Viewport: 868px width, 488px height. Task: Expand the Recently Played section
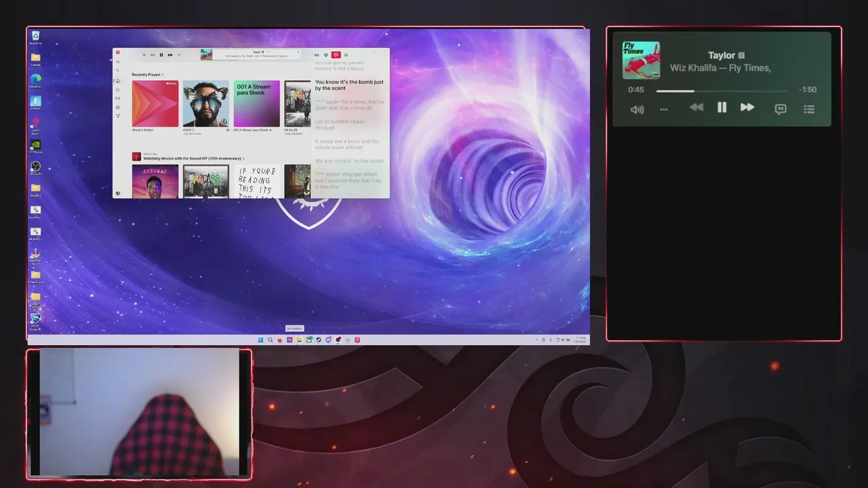pyautogui.click(x=147, y=75)
